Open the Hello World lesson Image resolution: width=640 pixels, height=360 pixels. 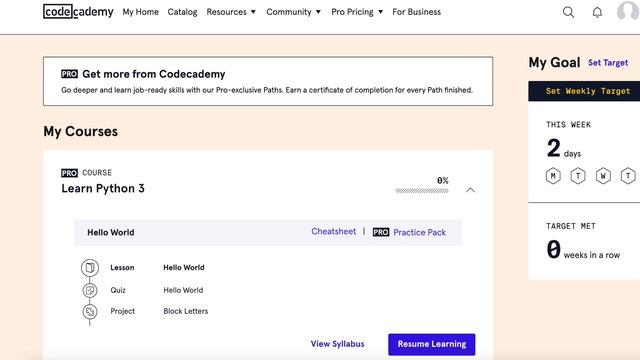(x=184, y=268)
